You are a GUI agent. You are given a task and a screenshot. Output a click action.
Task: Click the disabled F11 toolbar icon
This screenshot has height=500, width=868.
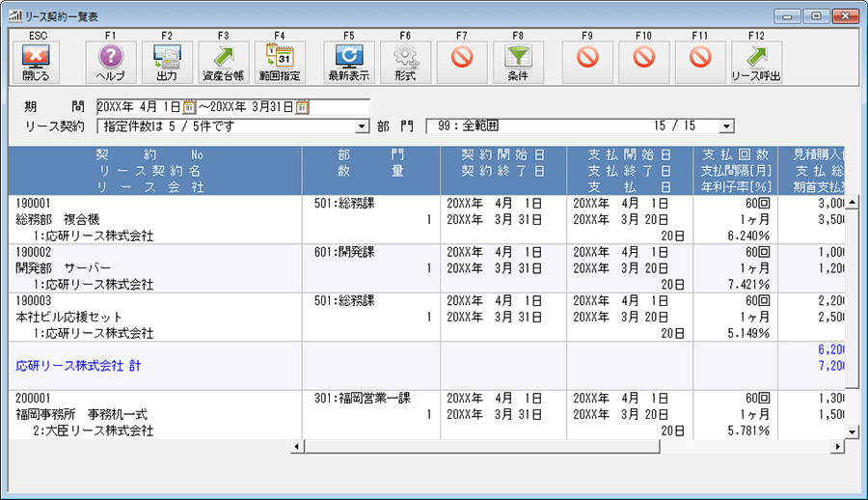click(x=701, y=62)
